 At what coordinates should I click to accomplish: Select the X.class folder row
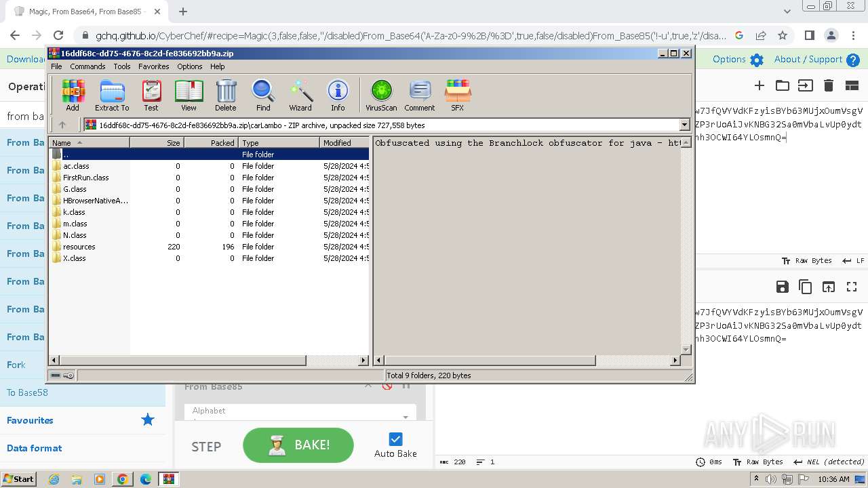pyautogui.click(x=210, y=258)
